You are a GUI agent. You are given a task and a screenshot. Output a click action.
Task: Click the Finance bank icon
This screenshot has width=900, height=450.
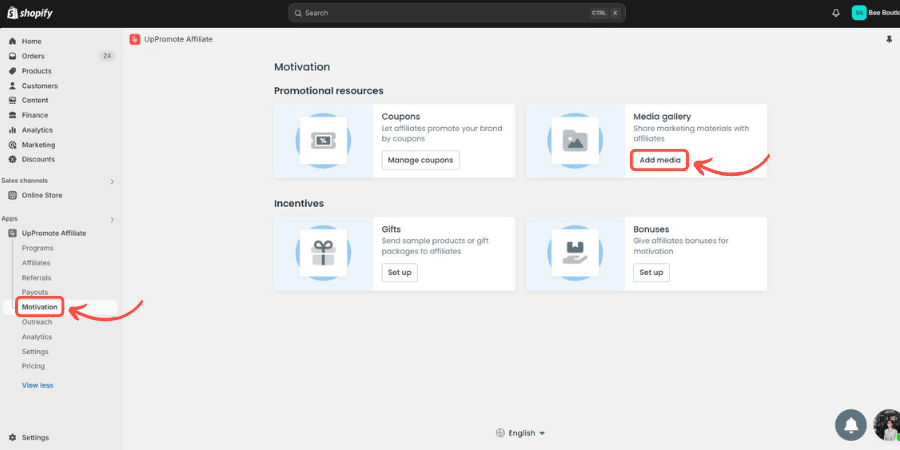pos(12,115)
